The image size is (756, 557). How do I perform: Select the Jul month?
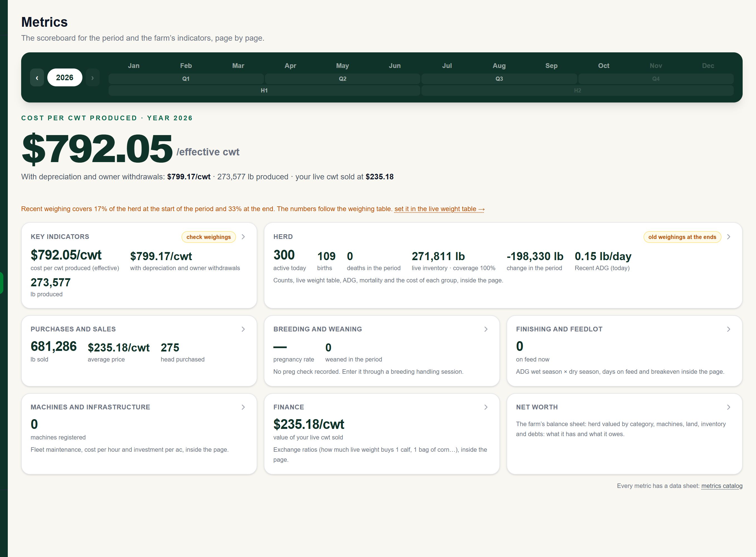447,66
